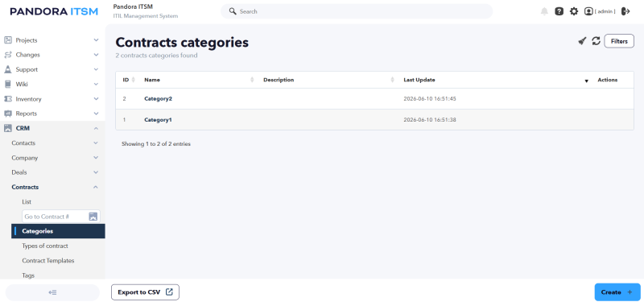644x302 pixels.
Task: Click the Create button
Action: [x=617, y=292]
